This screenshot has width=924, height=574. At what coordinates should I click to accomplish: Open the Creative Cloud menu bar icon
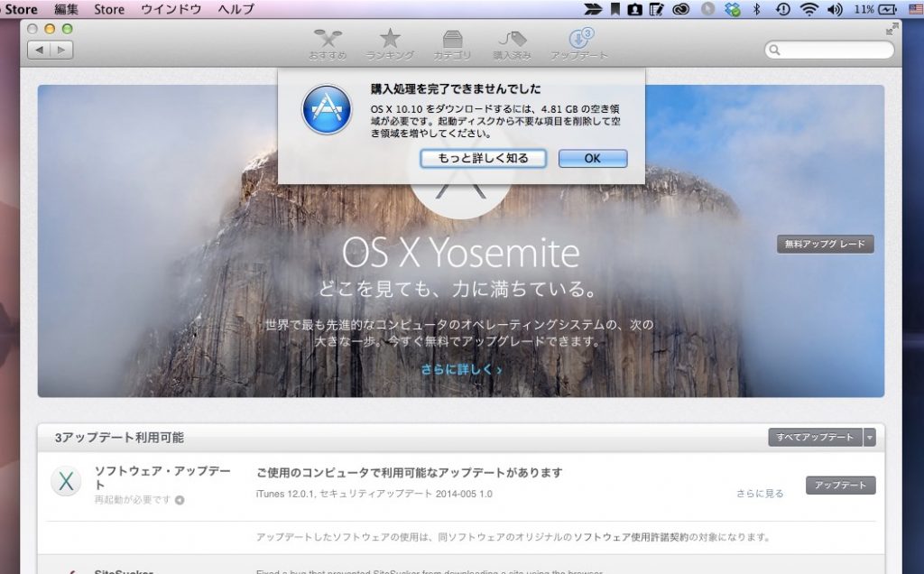(x=680, y=9)
